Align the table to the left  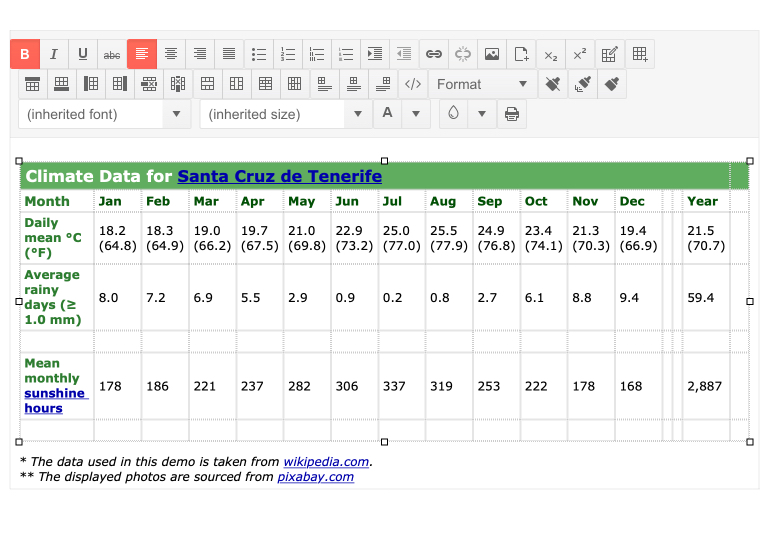tap(324, 84)
